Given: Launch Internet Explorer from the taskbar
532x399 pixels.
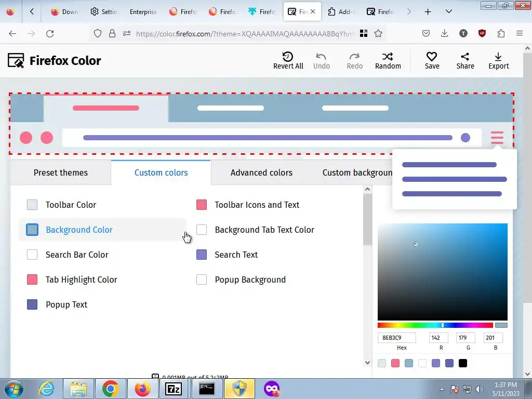Looking at the screenshot, I should [x=46, y=389].
